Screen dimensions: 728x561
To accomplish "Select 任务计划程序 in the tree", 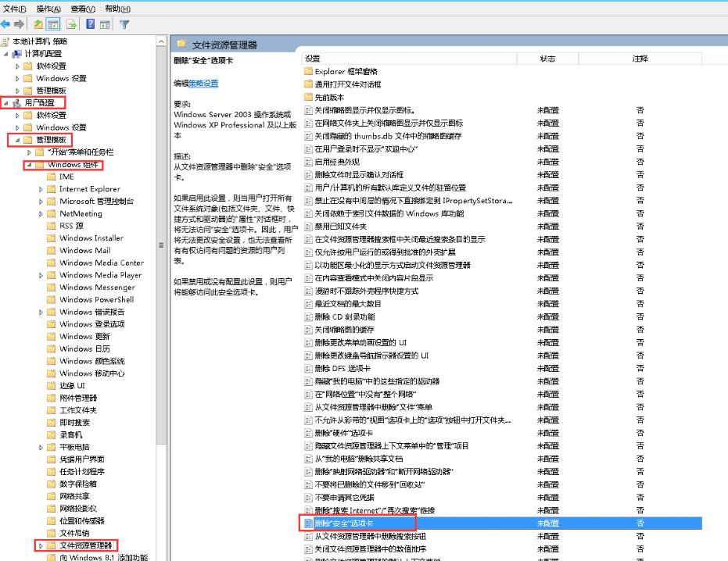I will [81, 471].
